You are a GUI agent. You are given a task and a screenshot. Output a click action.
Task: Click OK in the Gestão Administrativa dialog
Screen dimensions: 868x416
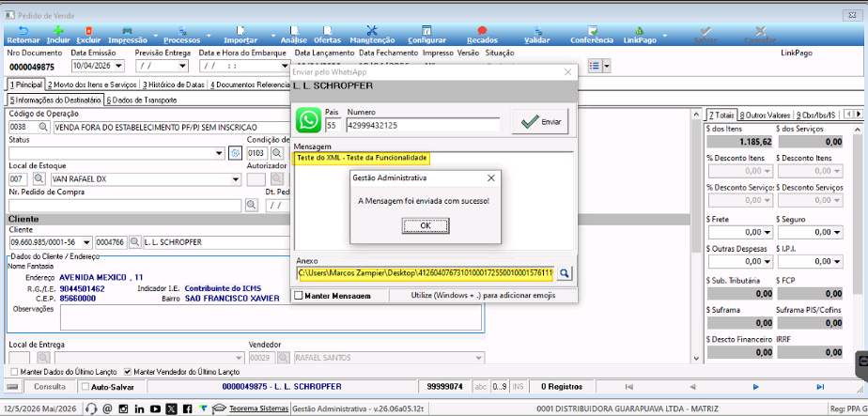pyautogui.click(x=426, y=225)
